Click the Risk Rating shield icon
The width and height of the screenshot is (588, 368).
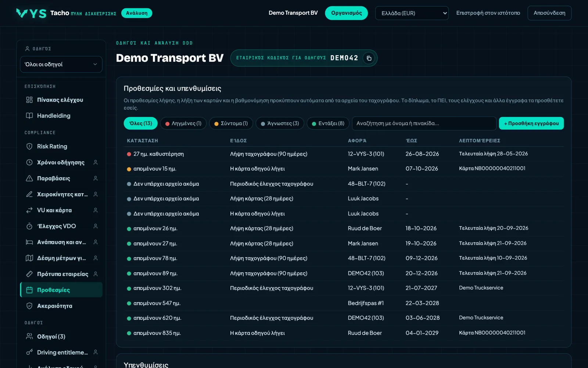coord(29,146)
